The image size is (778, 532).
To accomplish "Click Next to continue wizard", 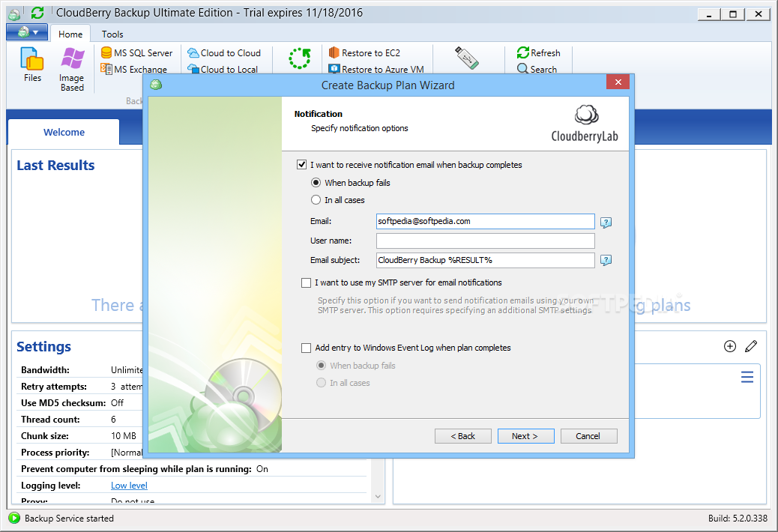I will point(526,436).
